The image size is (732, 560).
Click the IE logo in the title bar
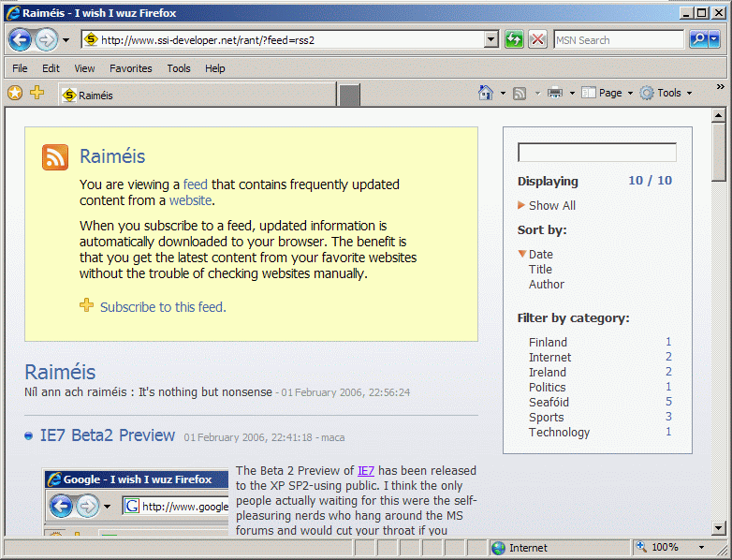pos(12,12)
